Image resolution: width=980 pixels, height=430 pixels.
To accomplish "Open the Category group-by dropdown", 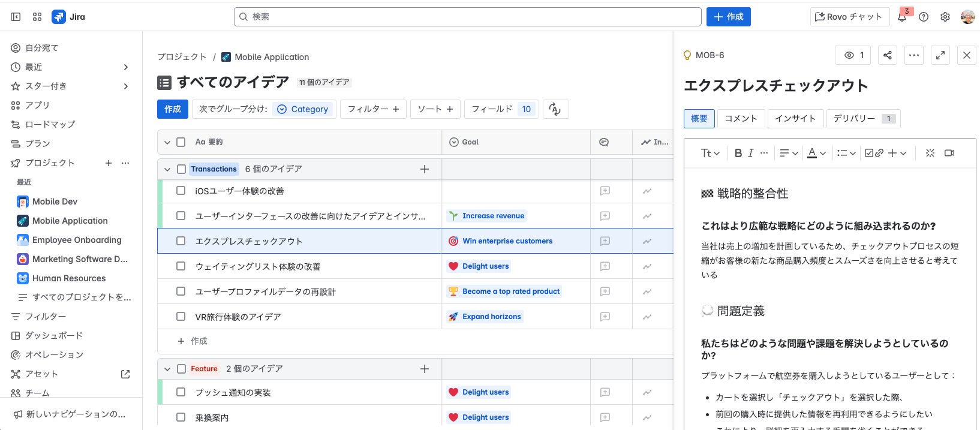I will [303, 109].
